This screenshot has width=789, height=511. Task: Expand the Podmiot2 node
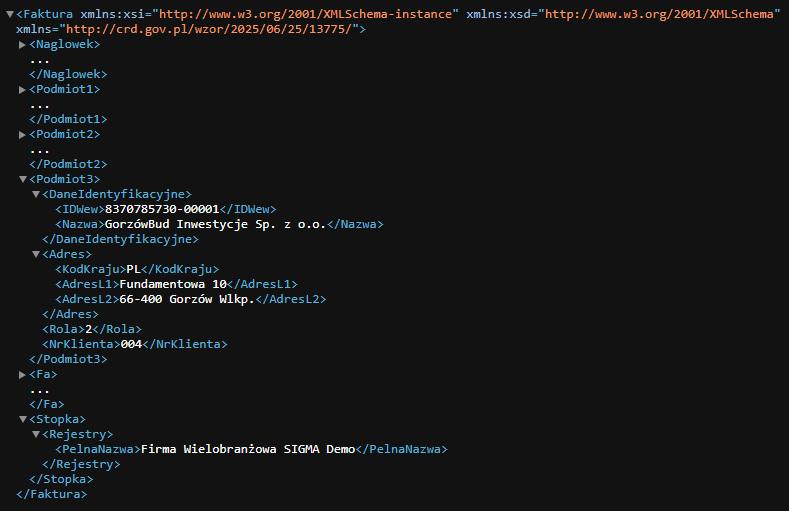tap(23, 134)
